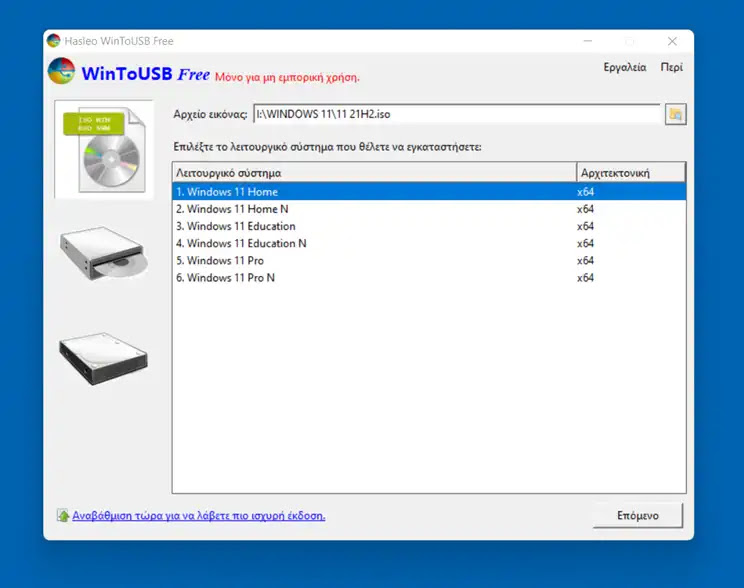Select the CD/DVD drive source icon
Viewport: 744px width, 588px height.
pos(104,253)
